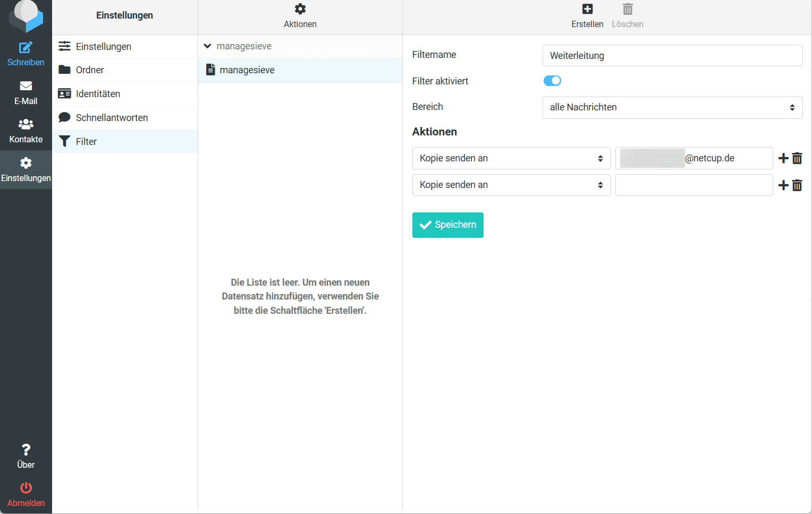
Task: Delete the second action row
Action: click(797, 185)
